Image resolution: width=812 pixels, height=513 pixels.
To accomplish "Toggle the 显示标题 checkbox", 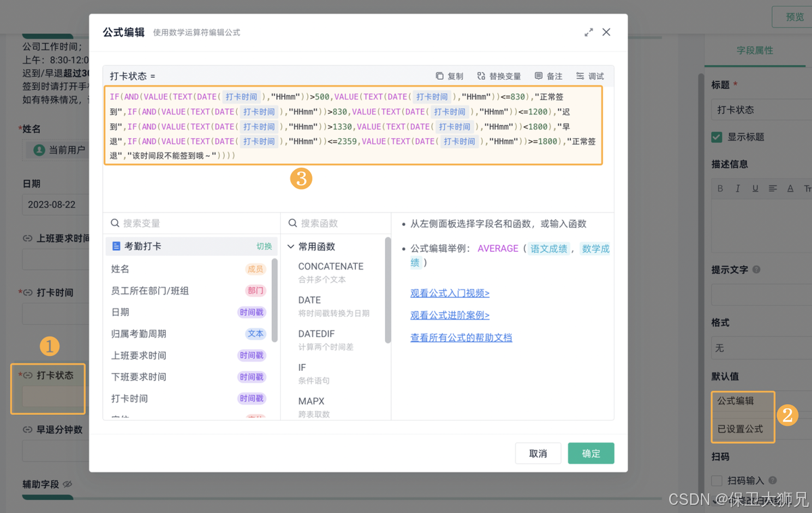I will [717, 137].
